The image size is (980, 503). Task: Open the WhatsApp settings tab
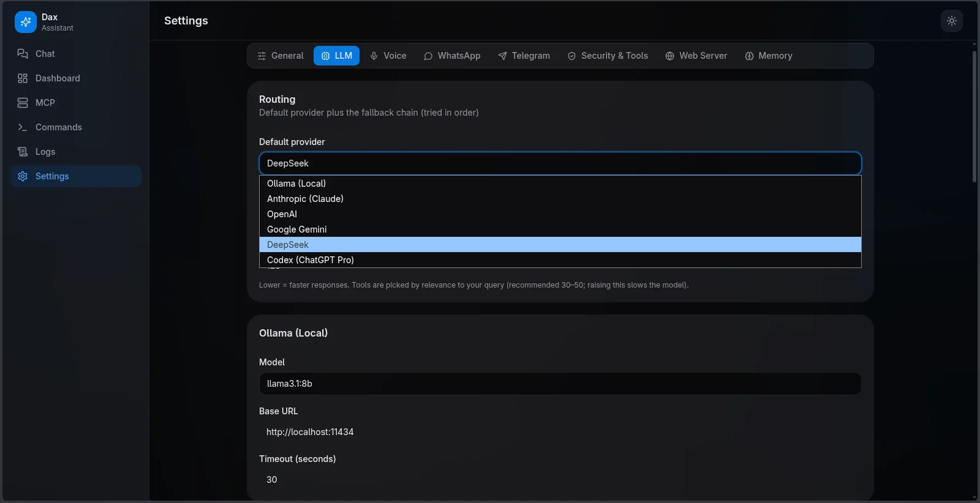[x=452, y=56]
